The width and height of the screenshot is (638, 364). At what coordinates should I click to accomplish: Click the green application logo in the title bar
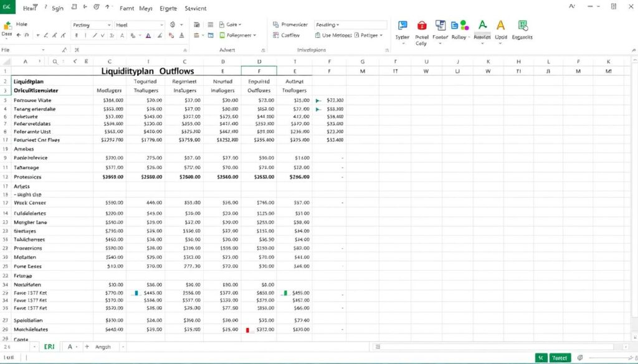click(x=7, y=7)
